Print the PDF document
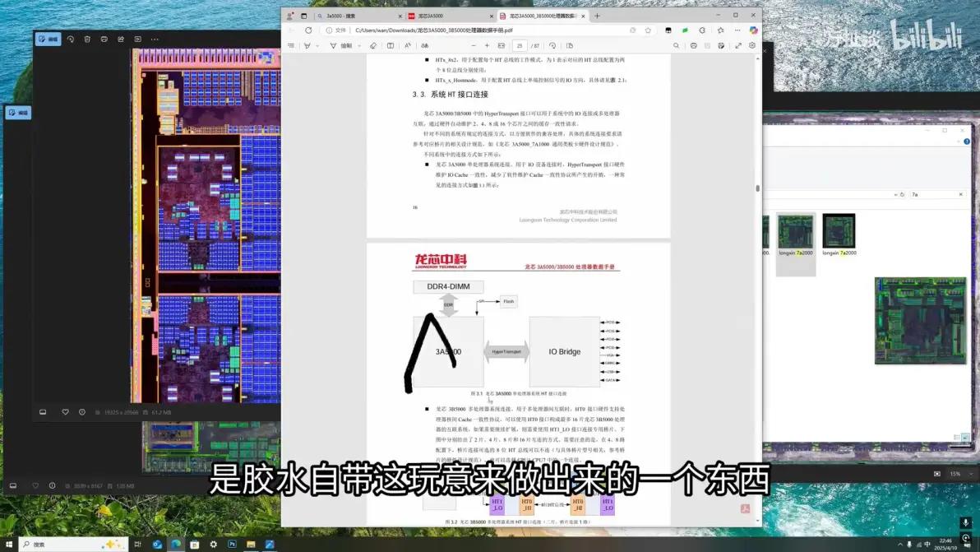The height and width of the screenshot is (552, 980). [694, 45]
